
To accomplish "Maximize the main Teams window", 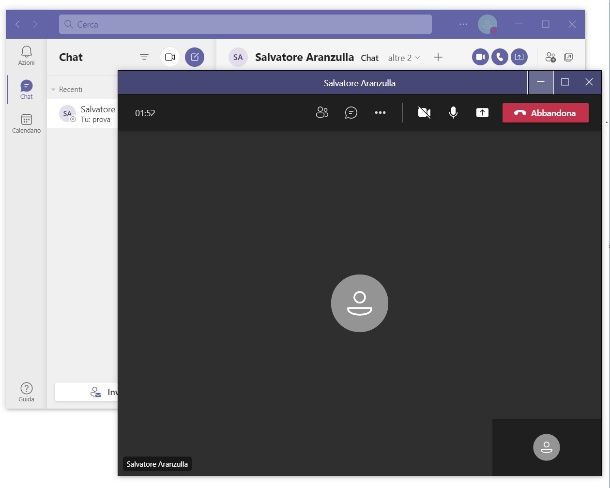I will pyautogui.click(x=545, y=24).
